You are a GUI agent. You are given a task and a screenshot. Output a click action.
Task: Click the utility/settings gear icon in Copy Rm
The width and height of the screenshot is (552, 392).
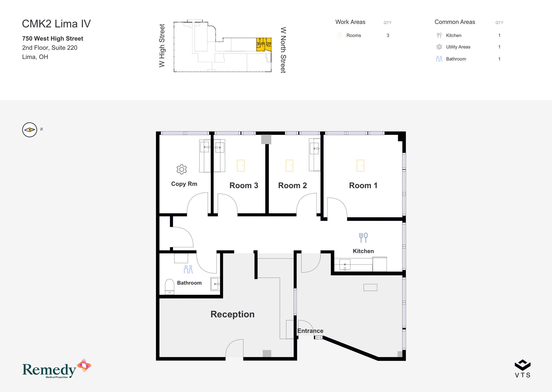(182, 169)
